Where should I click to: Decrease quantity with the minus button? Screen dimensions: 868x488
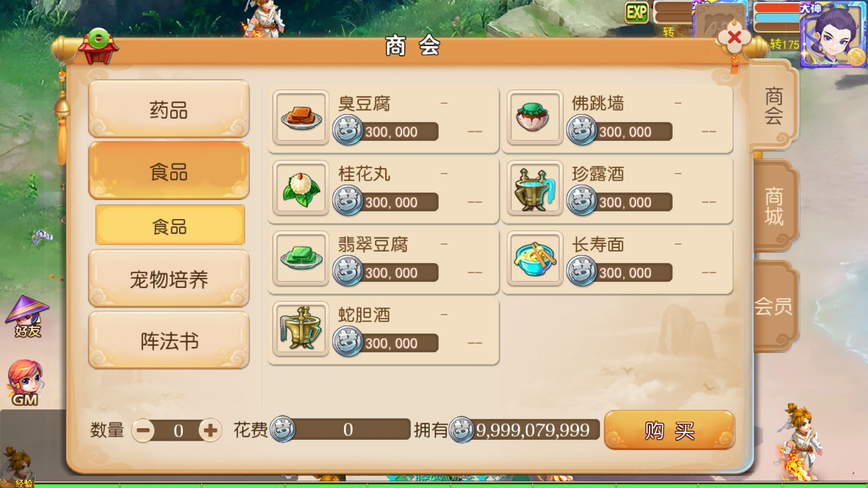(143, 431)
